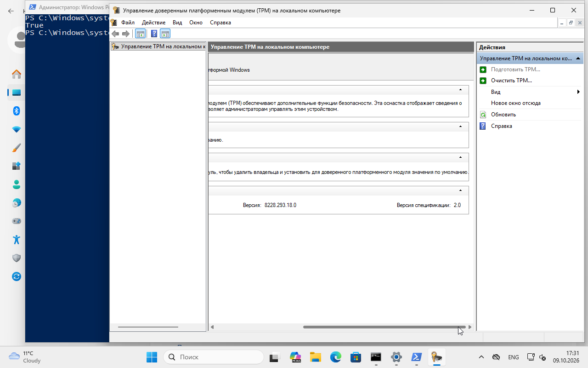Collapse the section containing Версия 8228.293.18.0

460,190
